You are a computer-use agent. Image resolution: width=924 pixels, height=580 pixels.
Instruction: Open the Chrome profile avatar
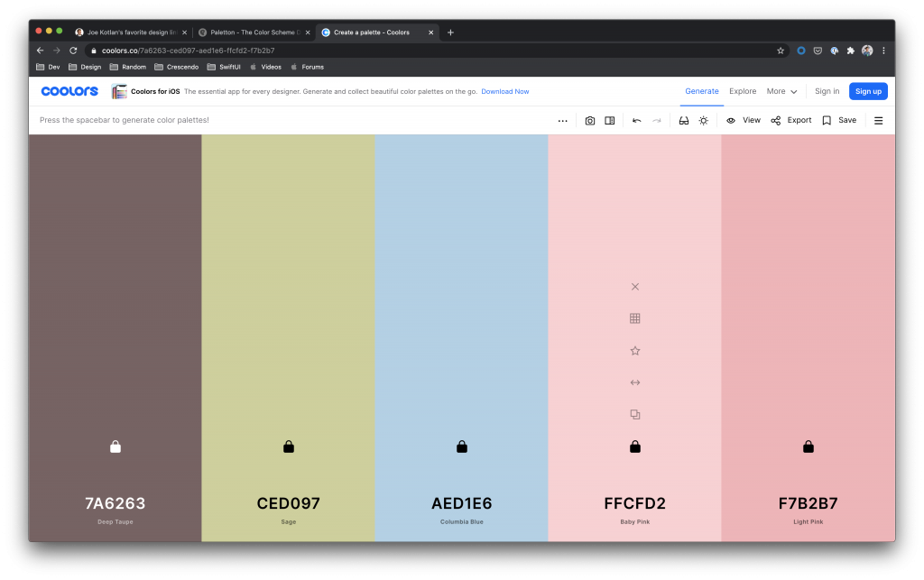[x=867, y=51]
